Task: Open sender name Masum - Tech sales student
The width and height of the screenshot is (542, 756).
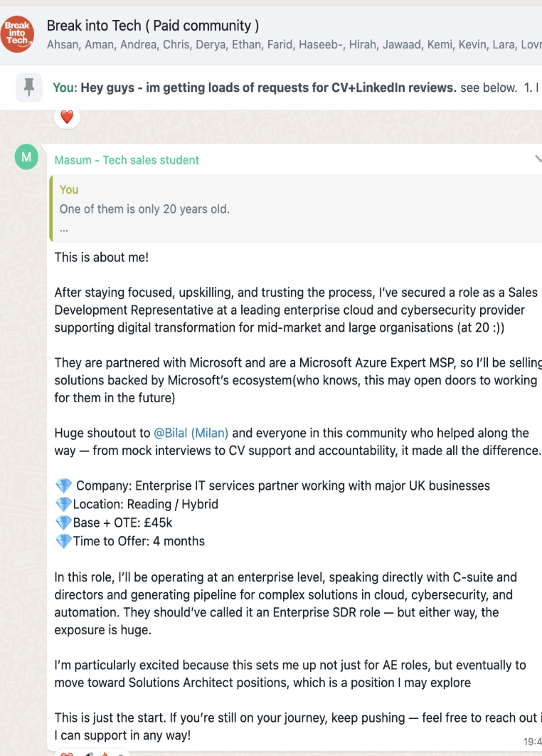Action: coord(127,160)
